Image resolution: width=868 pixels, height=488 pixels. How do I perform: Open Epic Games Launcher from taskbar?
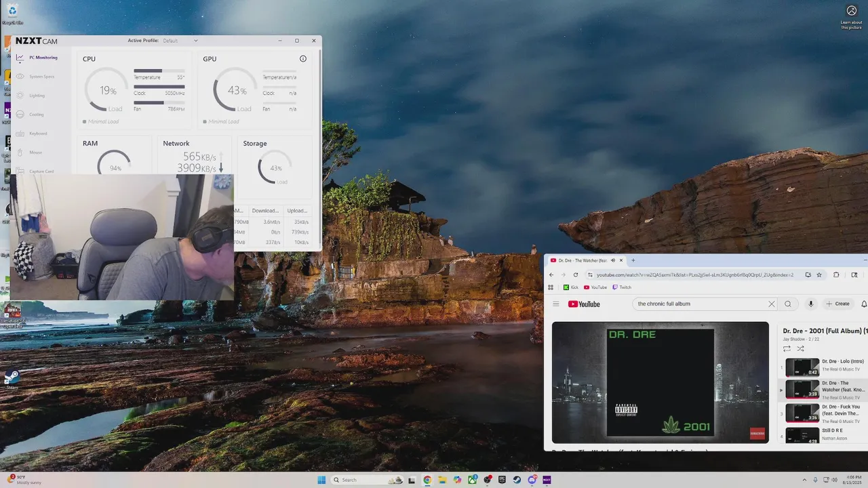pos(502,480)
